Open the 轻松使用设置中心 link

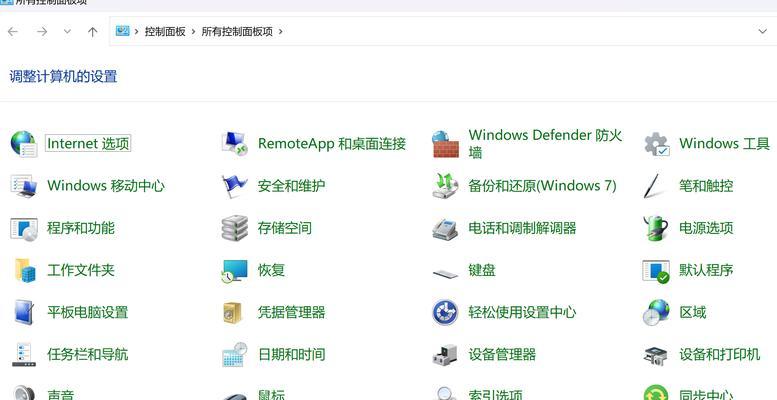click(522, 312)
